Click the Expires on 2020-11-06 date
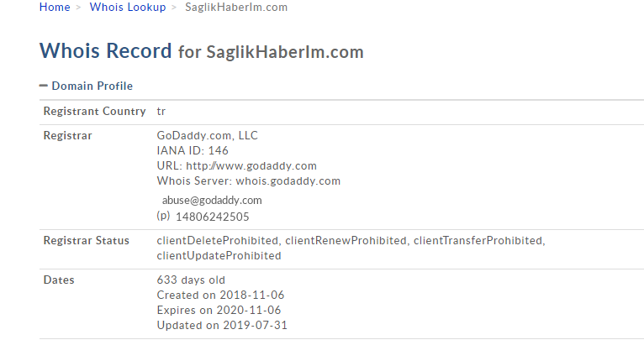This screenshot has height=340, width=644. click(219, 310)
